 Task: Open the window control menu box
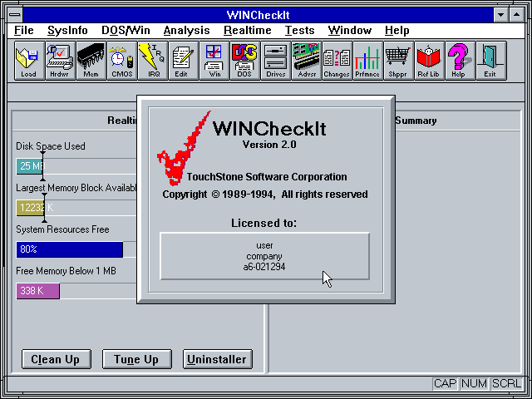(x=15, y=15)
